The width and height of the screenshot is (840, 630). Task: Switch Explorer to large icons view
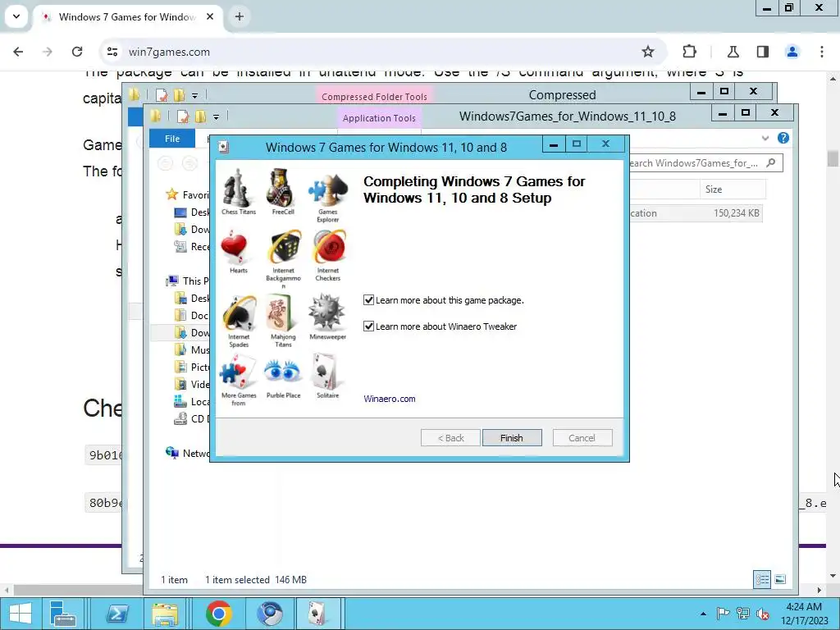coord(780,579)
